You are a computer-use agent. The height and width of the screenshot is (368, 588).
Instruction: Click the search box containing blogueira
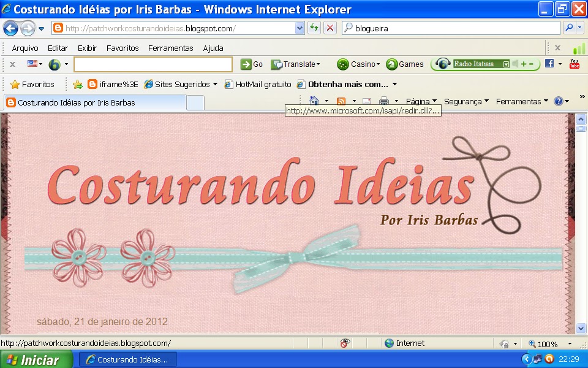[451, 28]
